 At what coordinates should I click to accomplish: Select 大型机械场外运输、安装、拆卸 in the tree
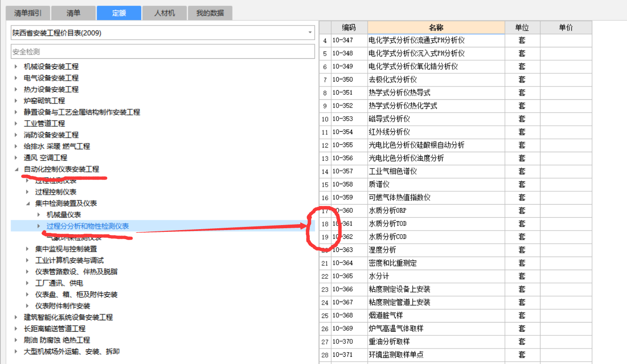point(72,351)
